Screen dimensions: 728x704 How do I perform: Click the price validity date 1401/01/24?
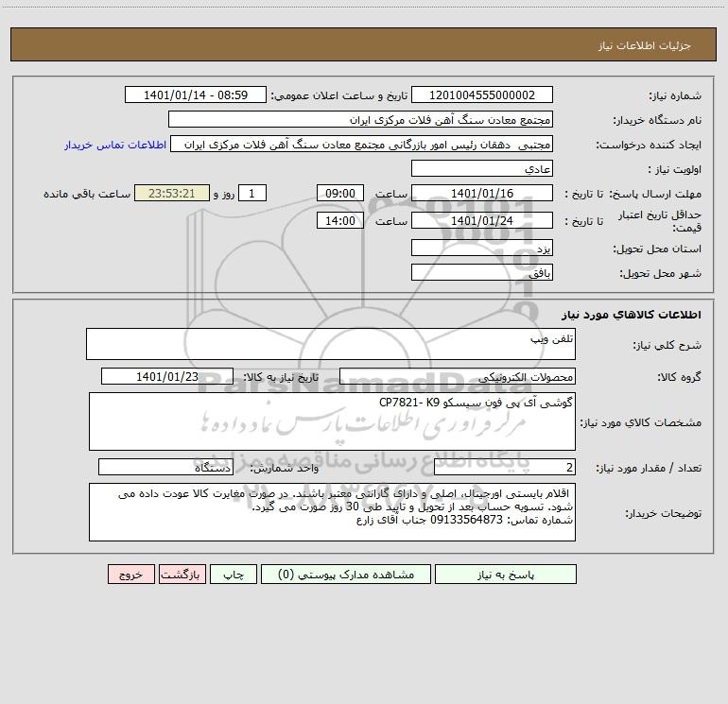tap(482, 220)
